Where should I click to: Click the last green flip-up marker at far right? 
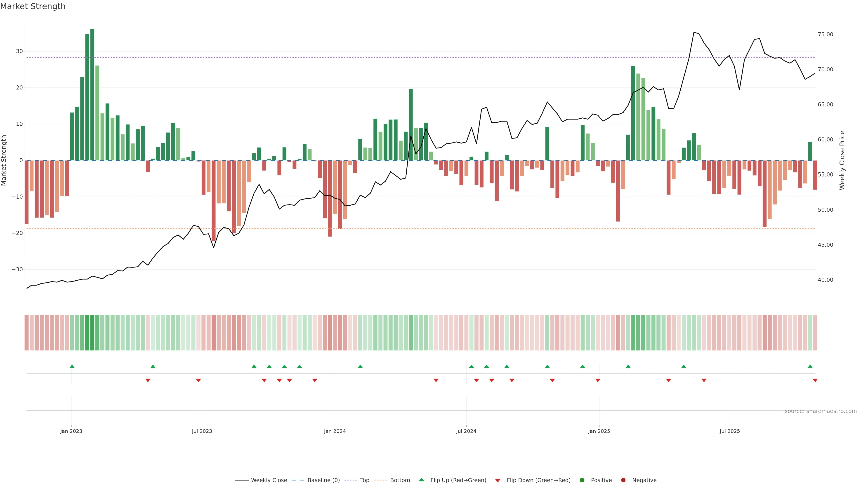[x=810, y=366]
